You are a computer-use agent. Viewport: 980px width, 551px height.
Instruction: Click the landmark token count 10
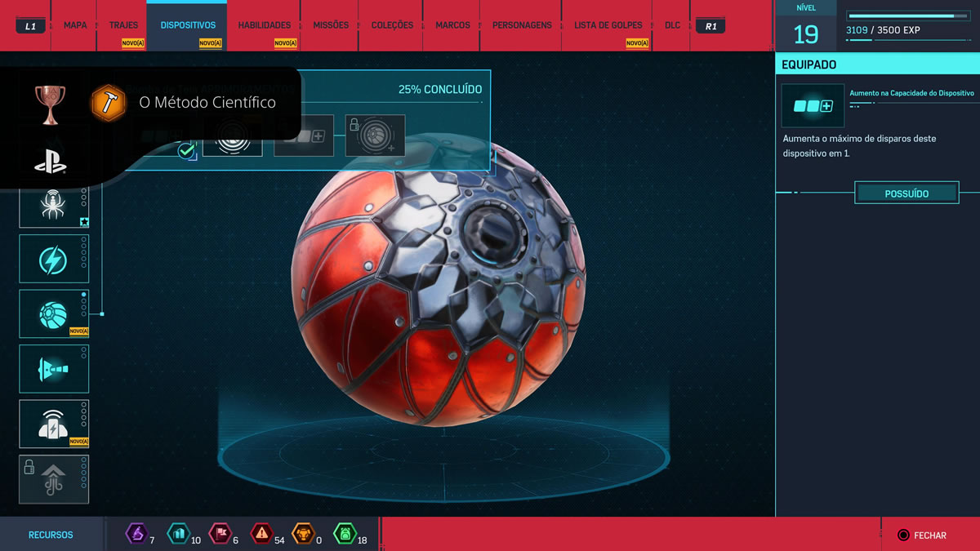pos(195,540)
